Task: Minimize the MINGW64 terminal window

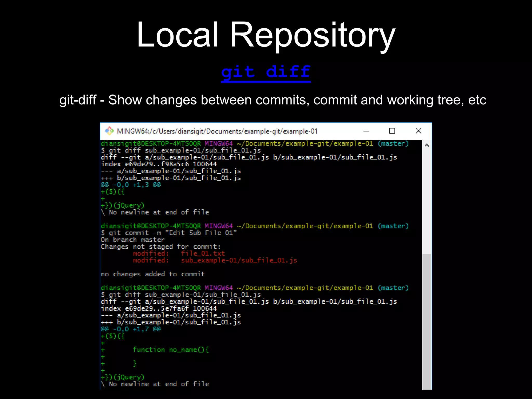Action: pyautogui.click(x=366, y=131)
